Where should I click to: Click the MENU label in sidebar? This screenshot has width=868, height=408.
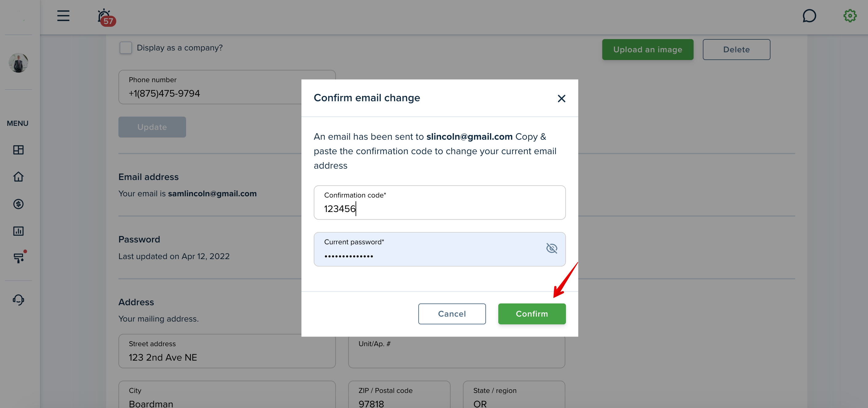pos(18,123)
